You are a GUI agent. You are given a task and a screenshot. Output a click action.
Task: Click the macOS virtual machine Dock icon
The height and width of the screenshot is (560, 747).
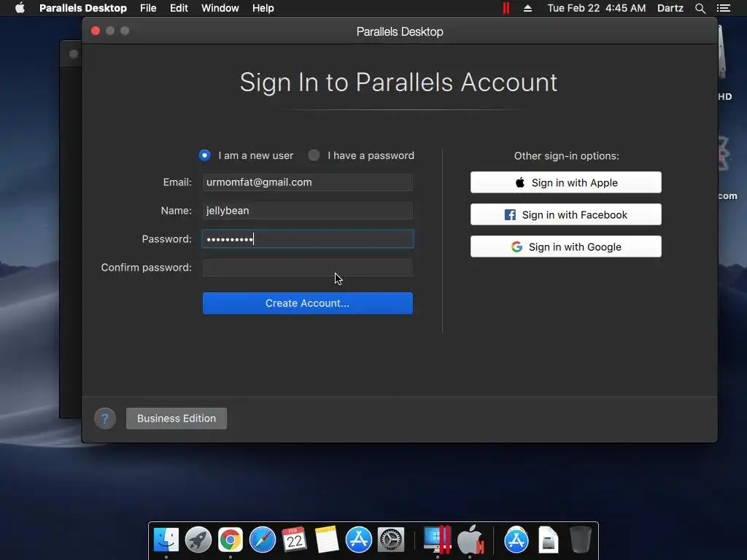pos(471,540)
